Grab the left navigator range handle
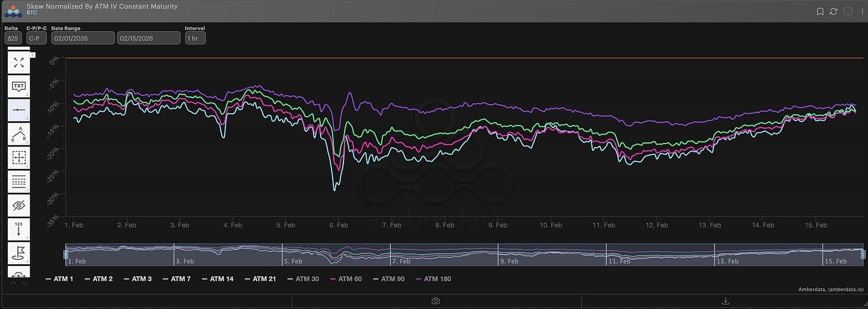 (x=66, y=255)
